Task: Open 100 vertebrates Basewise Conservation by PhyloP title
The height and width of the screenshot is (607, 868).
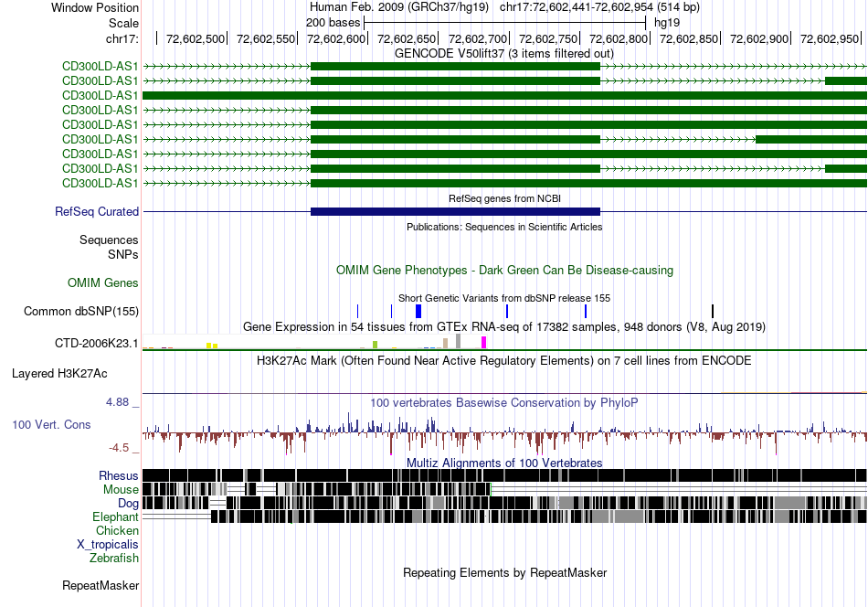Action: [x=504, y=402]
